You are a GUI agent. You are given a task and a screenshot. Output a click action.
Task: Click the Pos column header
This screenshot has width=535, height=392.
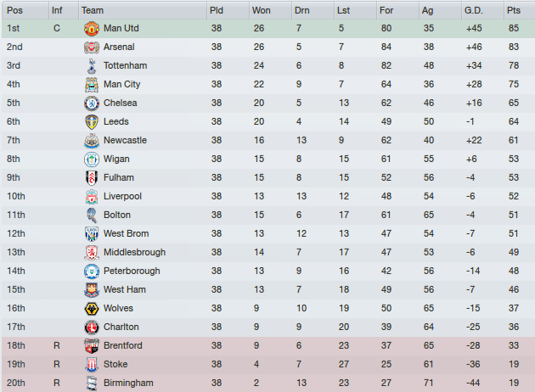(x=14, y=10)
